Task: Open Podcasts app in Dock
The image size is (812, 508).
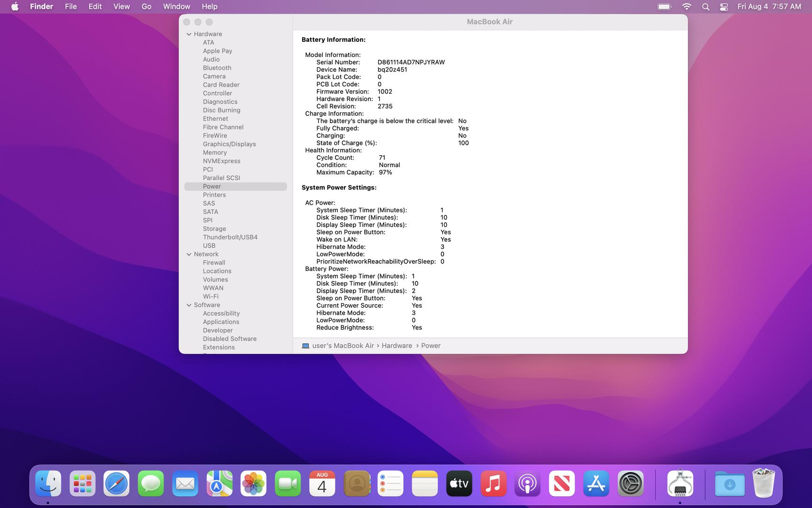Action: (x=527, y=484)
